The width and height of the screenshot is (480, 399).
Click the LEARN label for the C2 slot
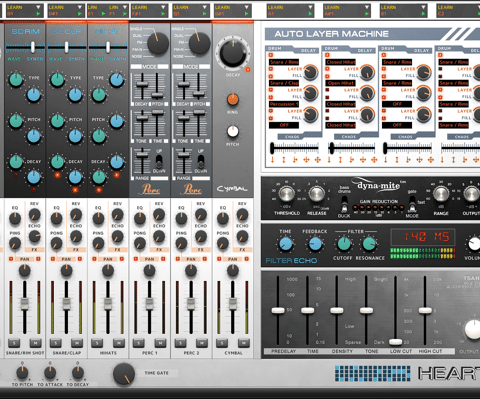click(445, 7)
